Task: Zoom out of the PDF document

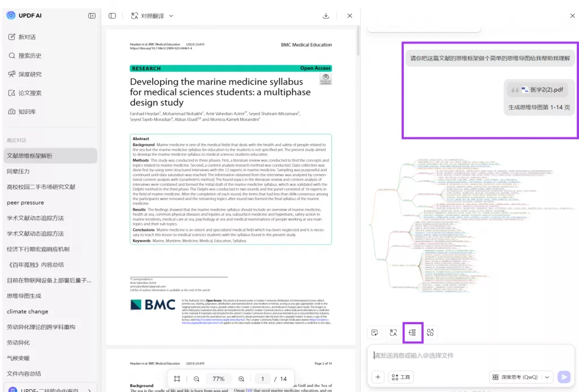Action: pyautogui.click(x=196, y=379)
